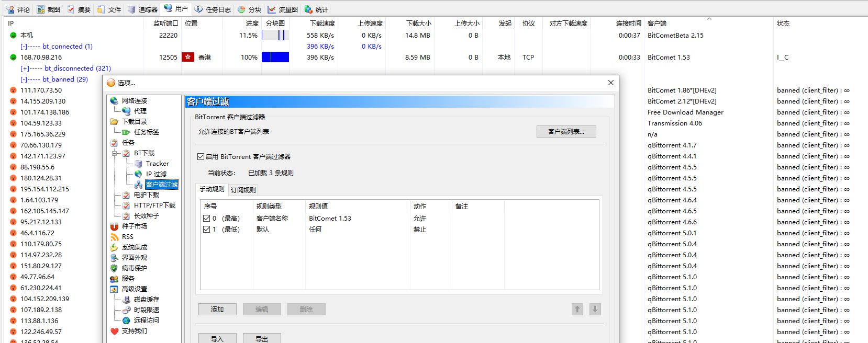The width and height of the screenshot is (868, 343).
Task: Select 任务 category in options
Action: click(x=128, y=143)
